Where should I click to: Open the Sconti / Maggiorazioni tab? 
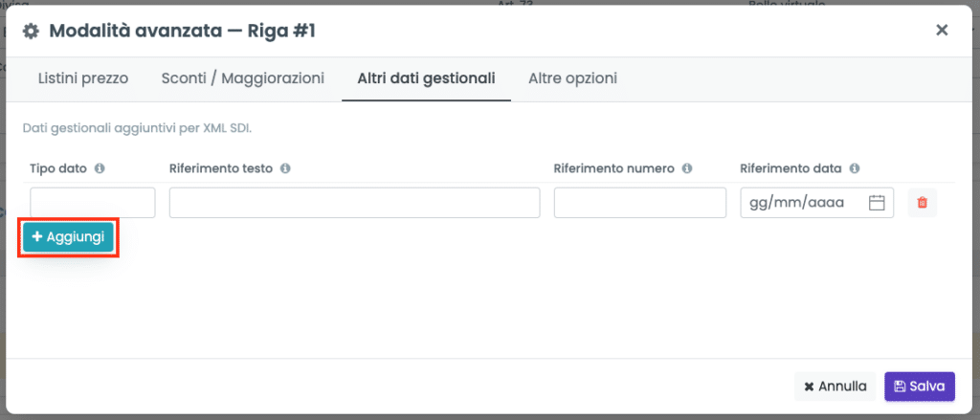pyautogui.click(x=243, y=78)
